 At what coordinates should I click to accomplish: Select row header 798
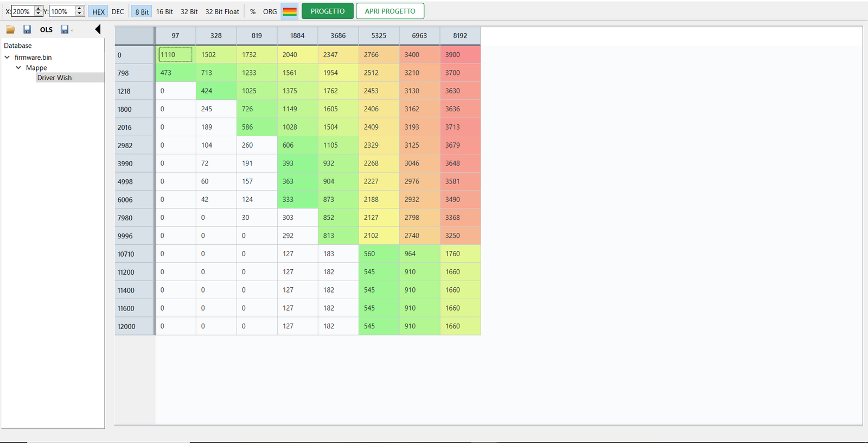click(135, 73)
